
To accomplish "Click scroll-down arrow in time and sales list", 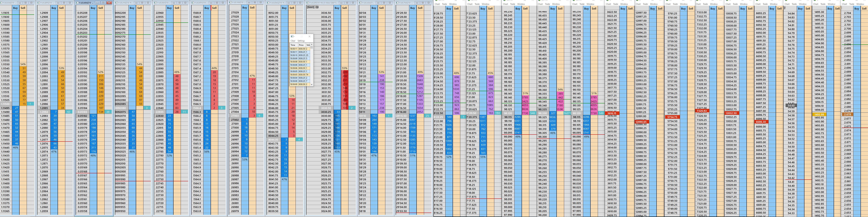I will [312, 84].
